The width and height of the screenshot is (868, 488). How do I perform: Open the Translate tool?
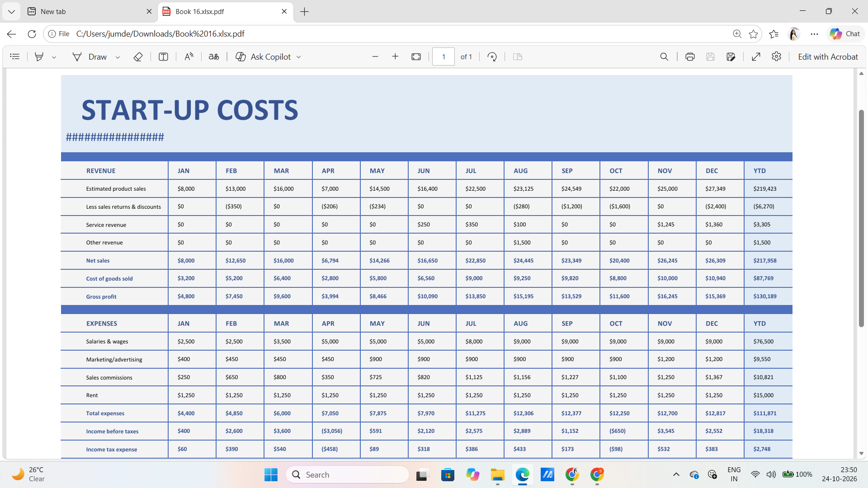[214, 56]
